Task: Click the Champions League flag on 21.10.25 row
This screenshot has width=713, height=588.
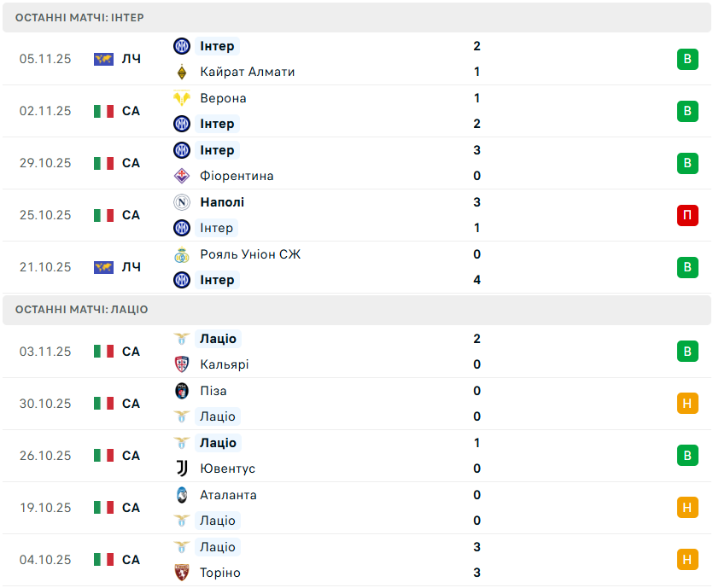Action: (x=103, y=267)
